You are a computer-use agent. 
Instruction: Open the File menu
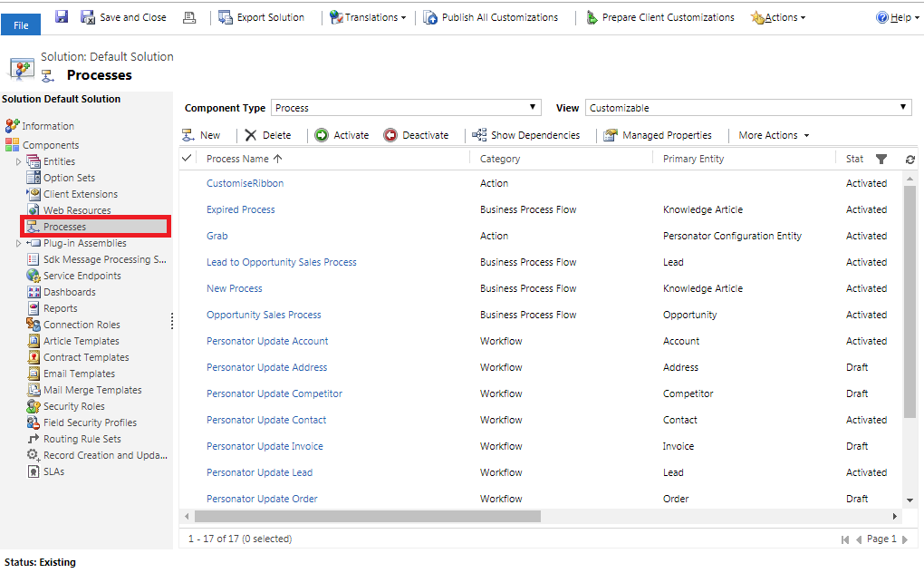pyautogui.click(x=21, y=24)
